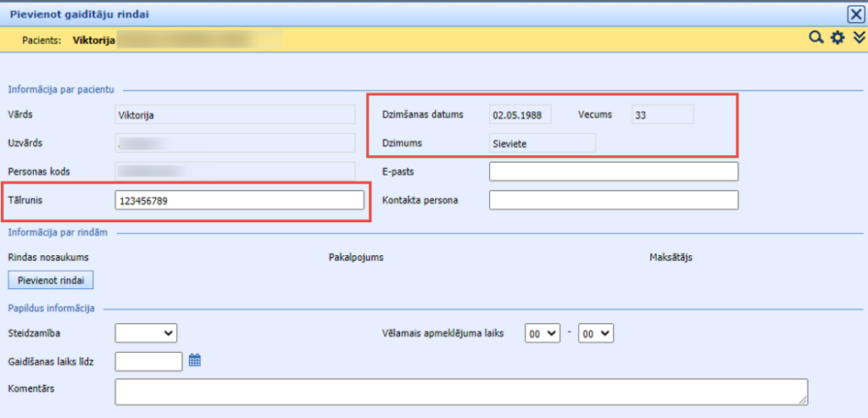Screen dimensions: 868x418
Task: Click the Tālrunis phone number input
Action: [239, 200]
